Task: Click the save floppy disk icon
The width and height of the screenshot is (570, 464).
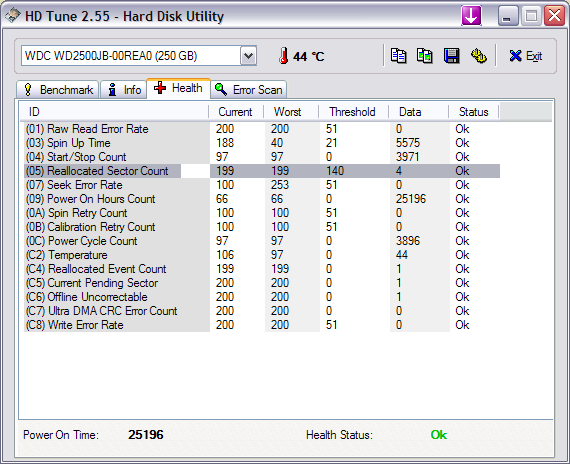Action: [451, 56]
